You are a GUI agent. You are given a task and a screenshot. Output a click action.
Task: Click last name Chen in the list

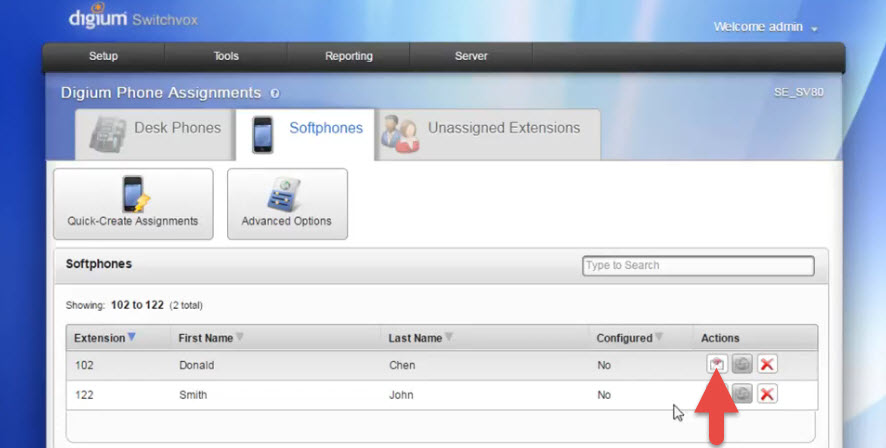(x=402, y=365)
